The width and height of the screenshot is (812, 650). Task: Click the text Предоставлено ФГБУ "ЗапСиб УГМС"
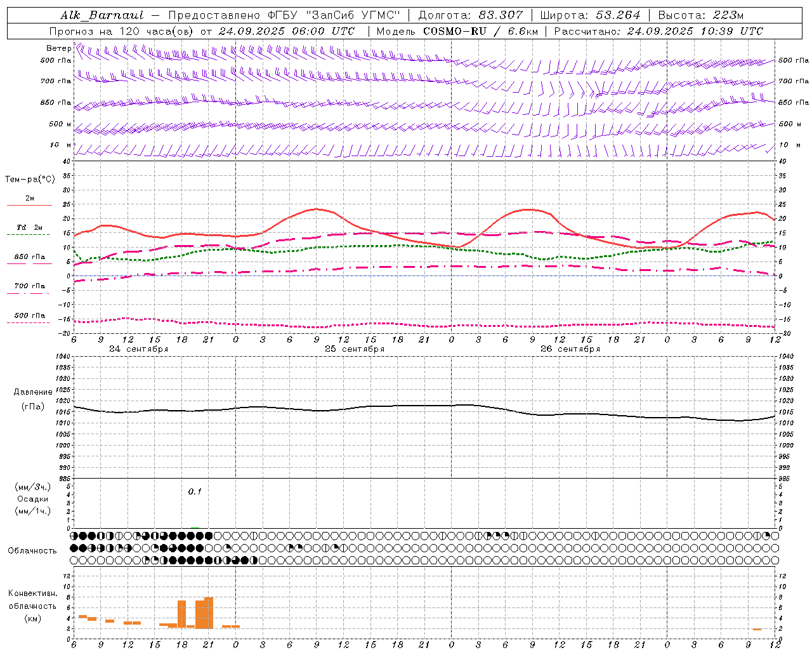click(284, 15)
